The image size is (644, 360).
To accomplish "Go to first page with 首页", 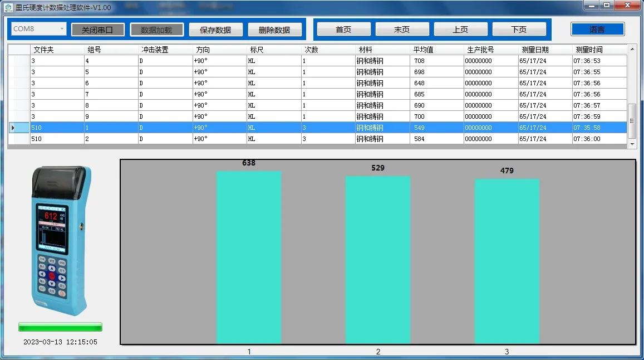I will (343, 30).
